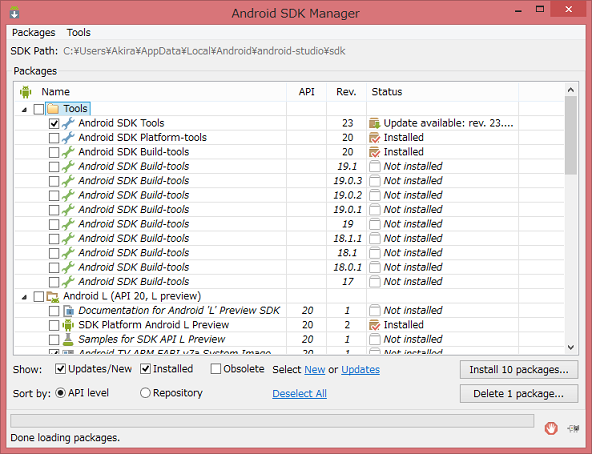
Task: Click the Rev. column header
Action: pos(346,92)
